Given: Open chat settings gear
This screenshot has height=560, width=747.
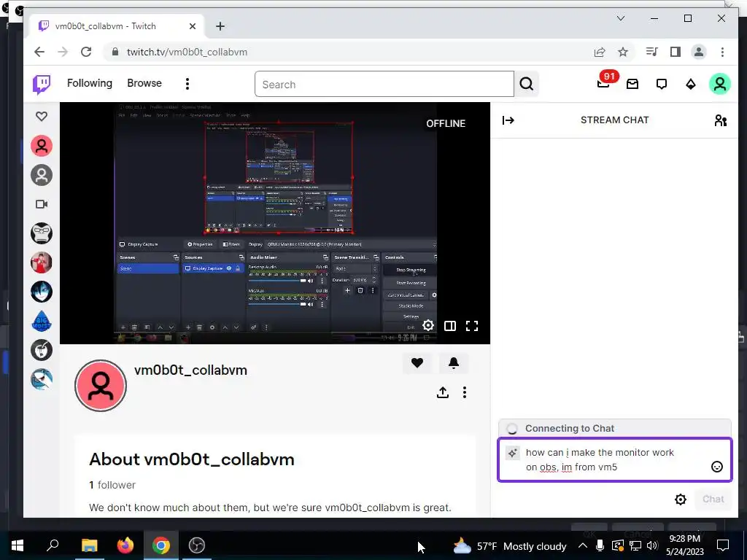Looking at the screenshot, I should (681, 499).
